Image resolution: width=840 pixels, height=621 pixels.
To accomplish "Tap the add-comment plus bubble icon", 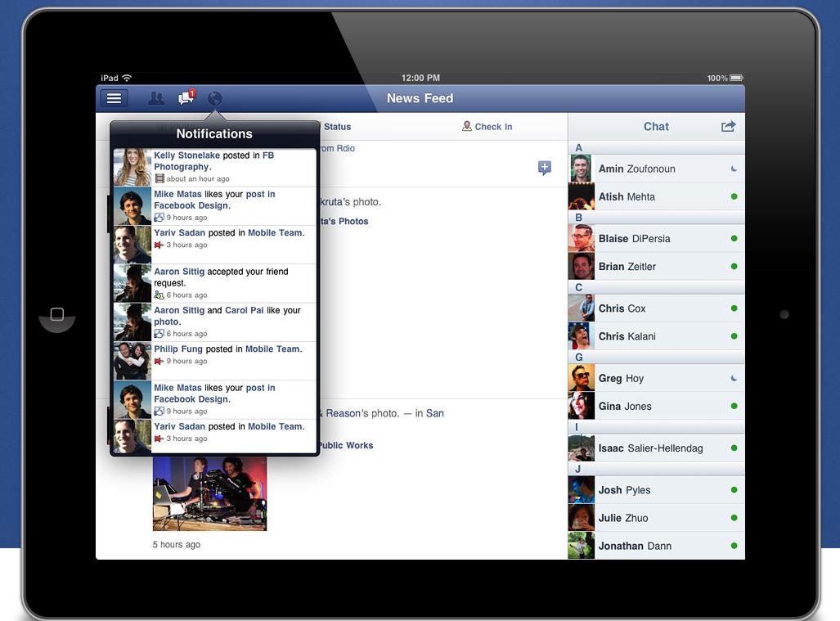I will click(x=544, y=168).
